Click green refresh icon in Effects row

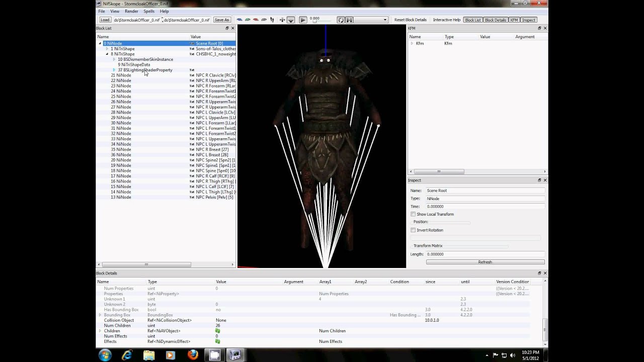pos(218,341)
